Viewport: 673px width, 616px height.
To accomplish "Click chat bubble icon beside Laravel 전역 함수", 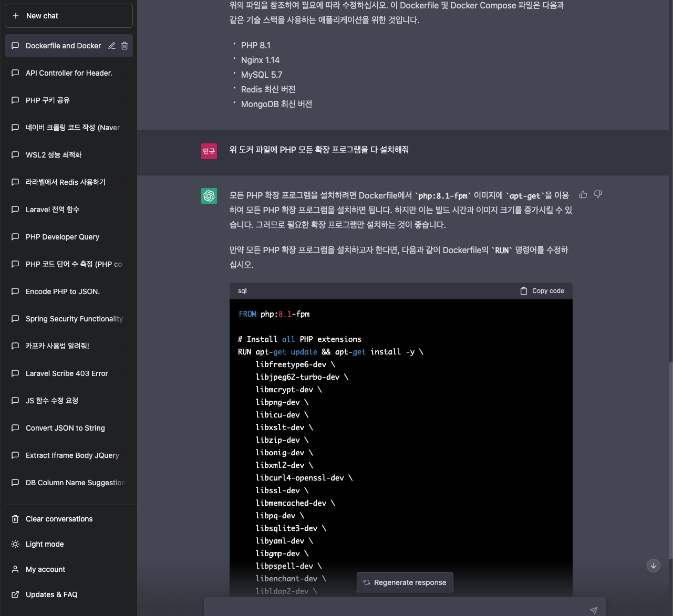I will click(x=15, y=210).
